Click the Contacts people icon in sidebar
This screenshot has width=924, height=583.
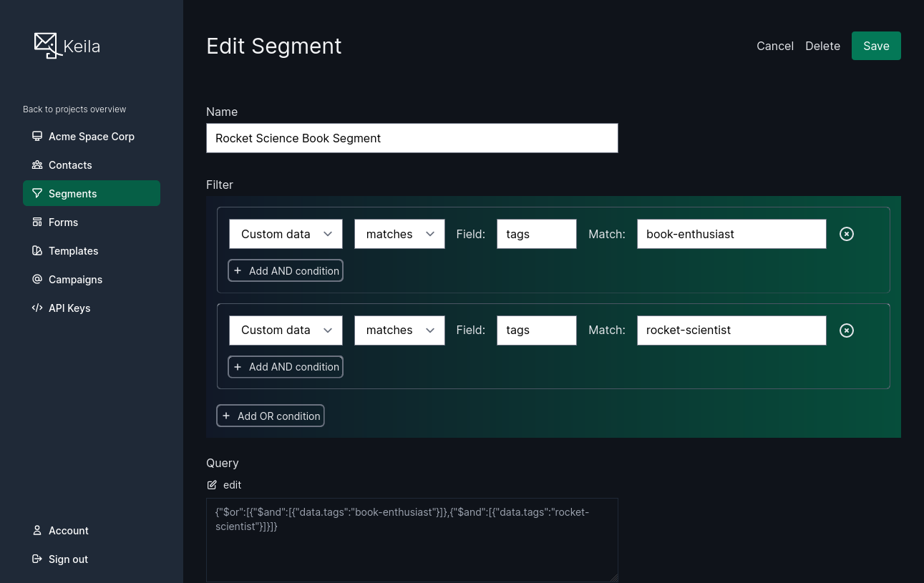pos(37,165)
